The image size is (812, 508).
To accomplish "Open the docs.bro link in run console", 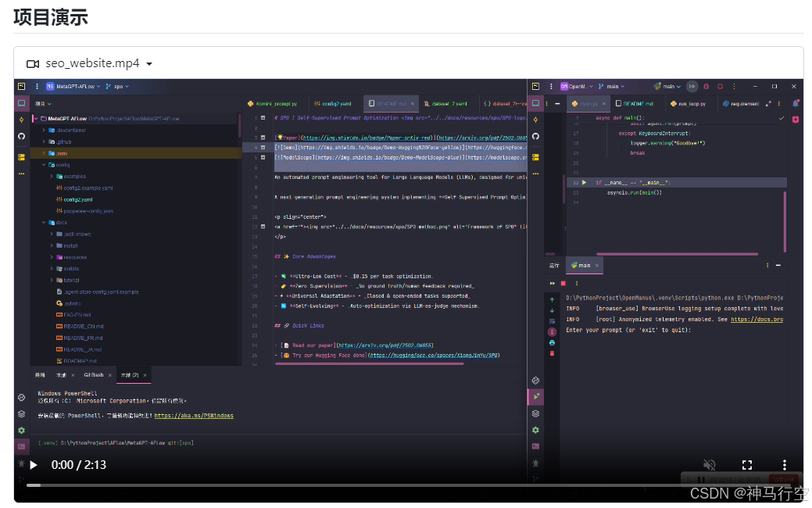I will pyautogui.click(x=757, y=320).
